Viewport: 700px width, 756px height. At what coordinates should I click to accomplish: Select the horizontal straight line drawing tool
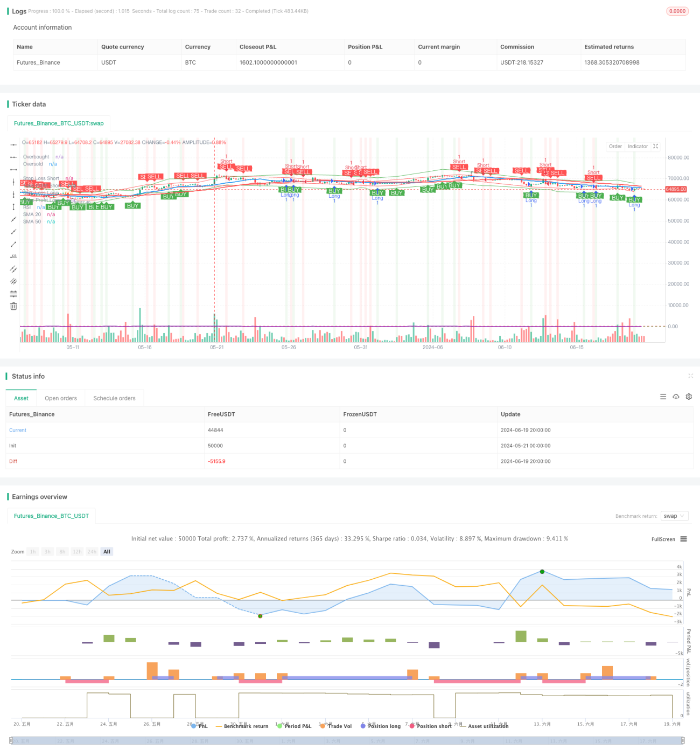pyautogui.click(x=13, y=144)
